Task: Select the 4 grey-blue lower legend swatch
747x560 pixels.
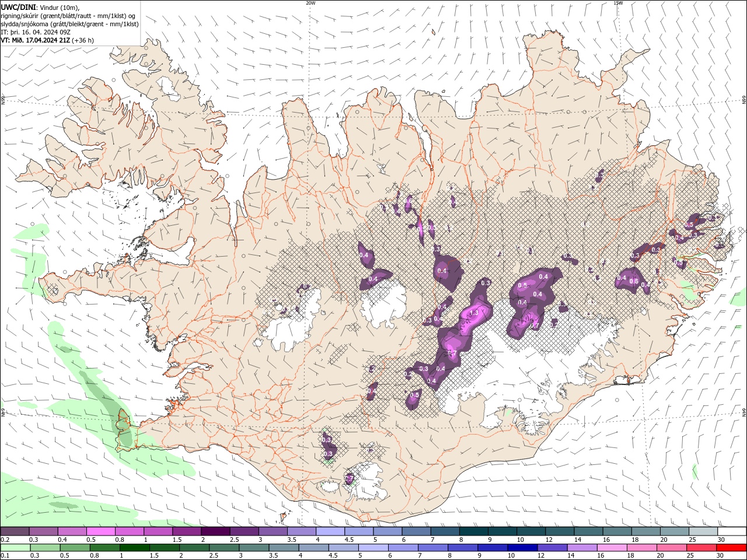Action: coord(313,548)
